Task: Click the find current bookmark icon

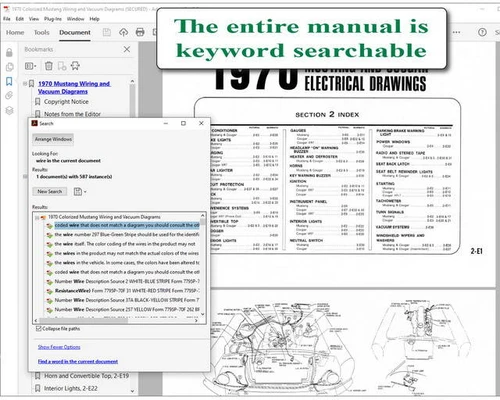Action: [x=75, y=66]
